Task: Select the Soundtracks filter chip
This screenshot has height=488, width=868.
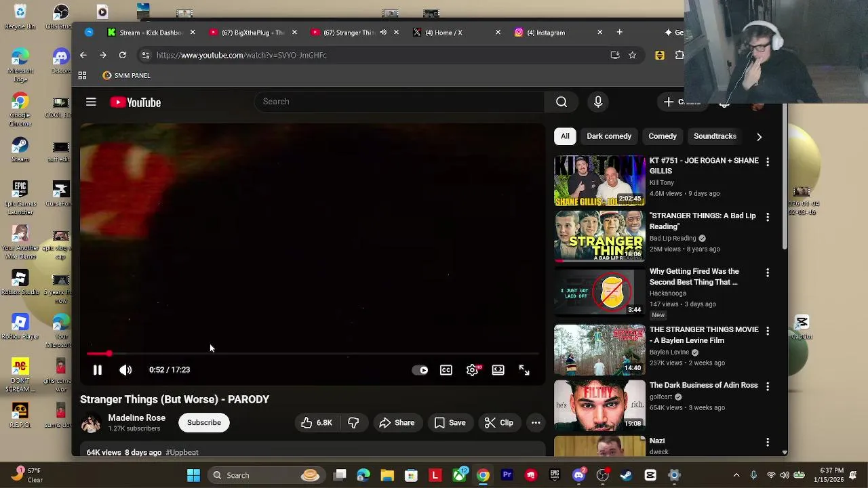Action: pyautogui.click(x=715, y=136)
